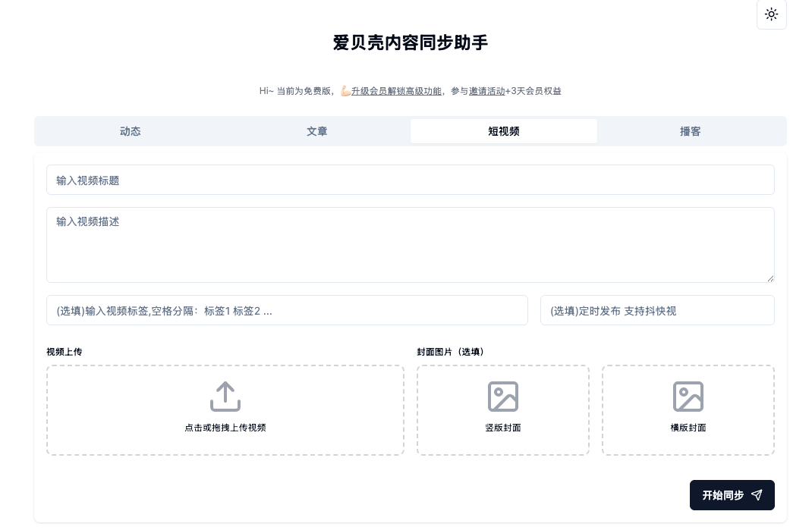Select the 短视频 tab
812x530 pixels.
(504, 131)
